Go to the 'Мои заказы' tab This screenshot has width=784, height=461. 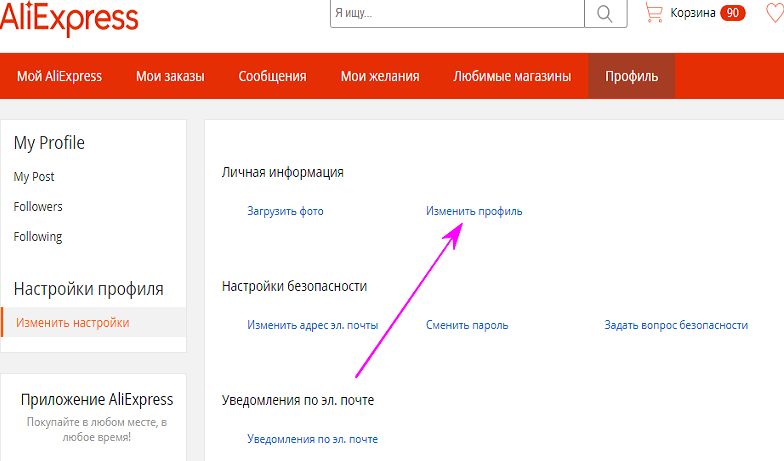pos(170,76)
